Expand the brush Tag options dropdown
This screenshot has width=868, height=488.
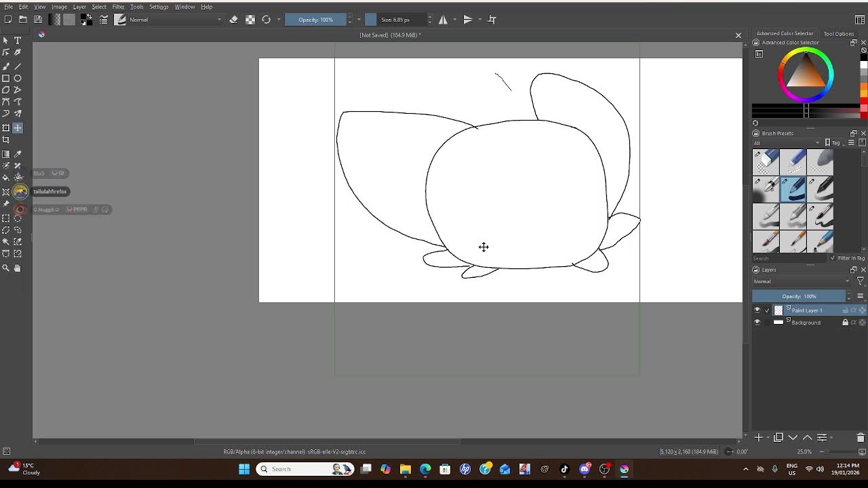pos(834,143)
